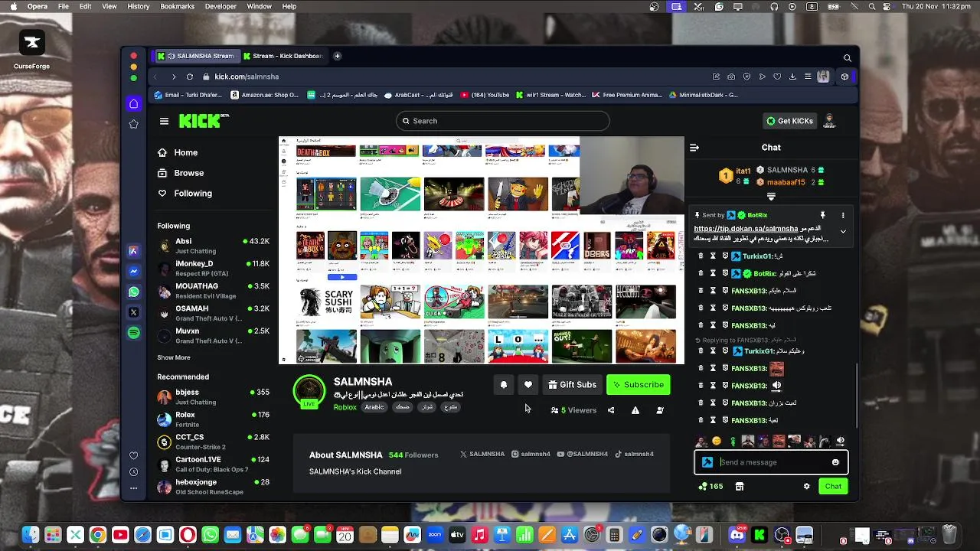980x551 pixels.
Task: Expand the gift leaderboard below itat1
Action: 771,197
